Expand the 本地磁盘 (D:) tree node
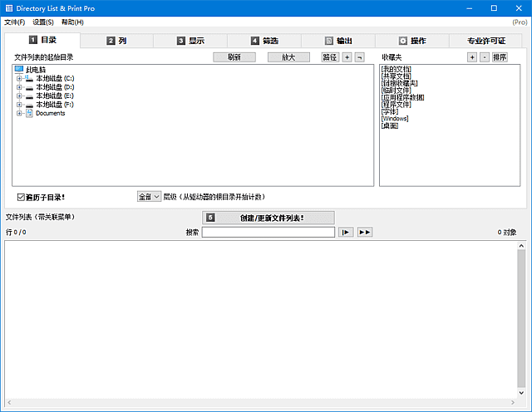 point(18,87)
